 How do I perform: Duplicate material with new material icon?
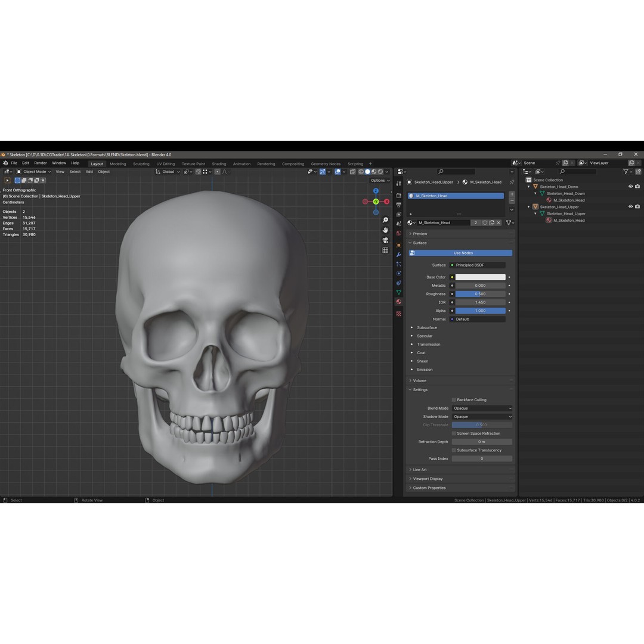[x=491, y=222]
